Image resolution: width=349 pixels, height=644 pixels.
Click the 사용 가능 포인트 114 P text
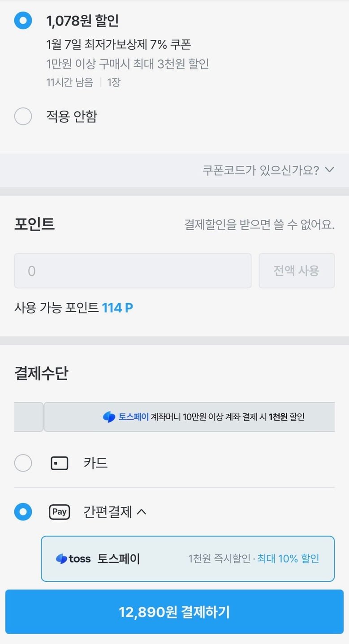[x=74, y=308]
